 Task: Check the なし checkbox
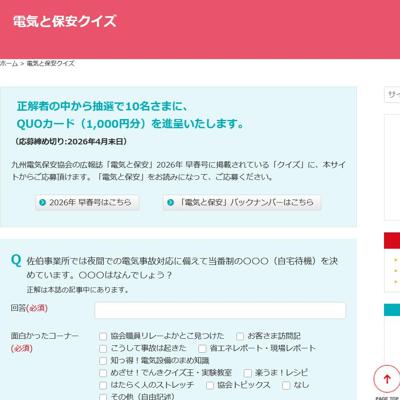pyautogui.click(x=286, y=385)
